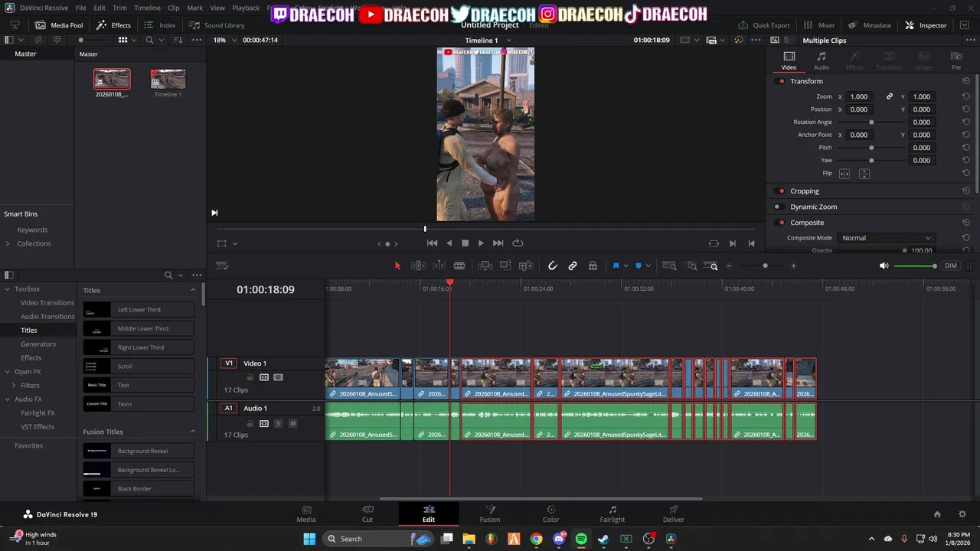Select the Blade Edit Mode tool
Screen dimensions: 980x551
459,266
